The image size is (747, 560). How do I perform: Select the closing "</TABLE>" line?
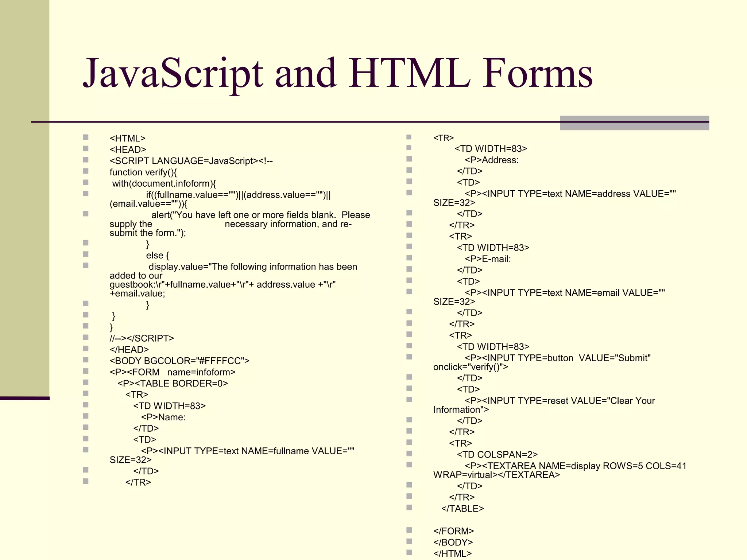click(462, 509)
